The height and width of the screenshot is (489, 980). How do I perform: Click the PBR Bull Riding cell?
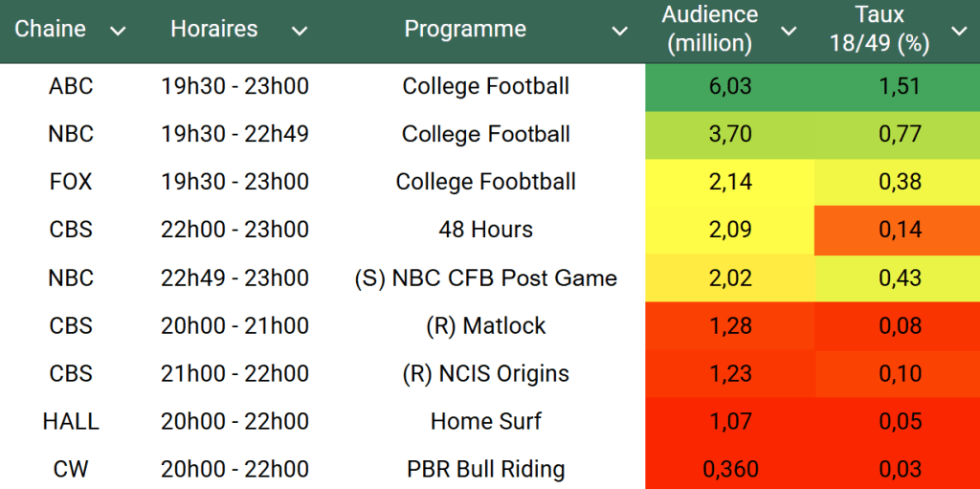click(485, 469)
